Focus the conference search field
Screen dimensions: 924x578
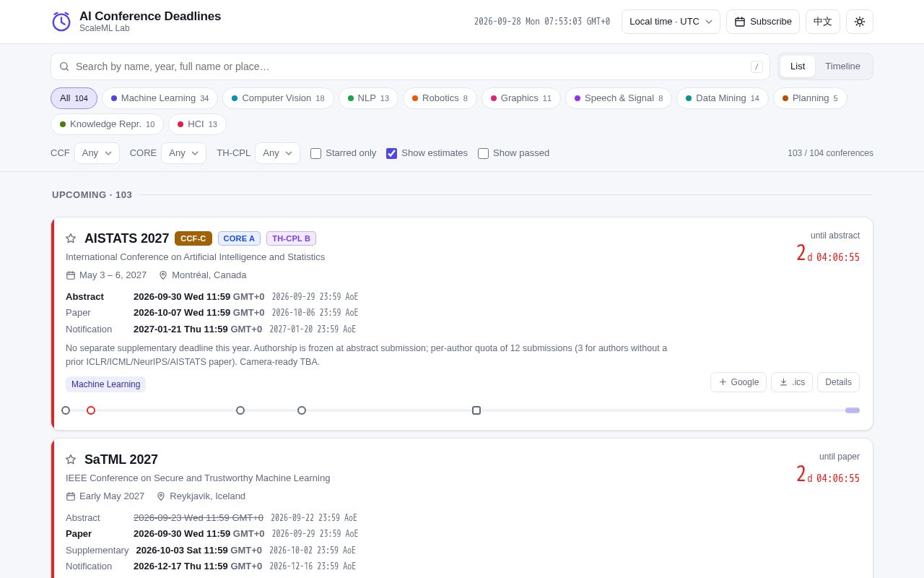click(410, 66)
